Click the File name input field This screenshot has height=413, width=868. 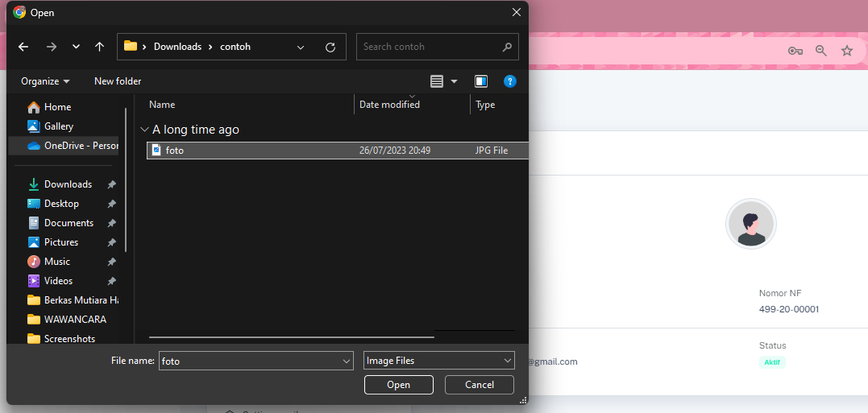click(250, 361)
